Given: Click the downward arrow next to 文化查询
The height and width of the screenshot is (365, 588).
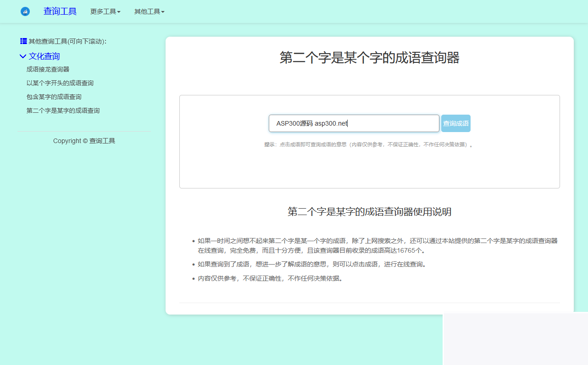Looking at the screenshot, I should pos(23,56).
